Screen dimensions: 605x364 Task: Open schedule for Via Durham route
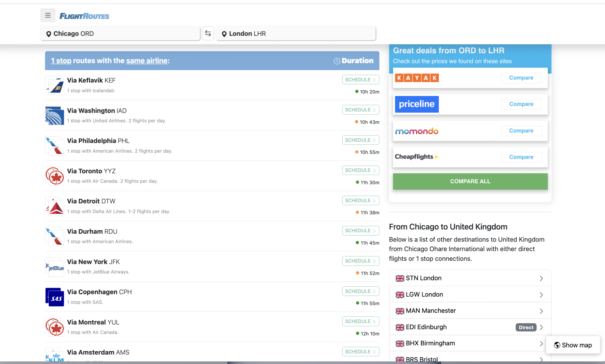360,231
